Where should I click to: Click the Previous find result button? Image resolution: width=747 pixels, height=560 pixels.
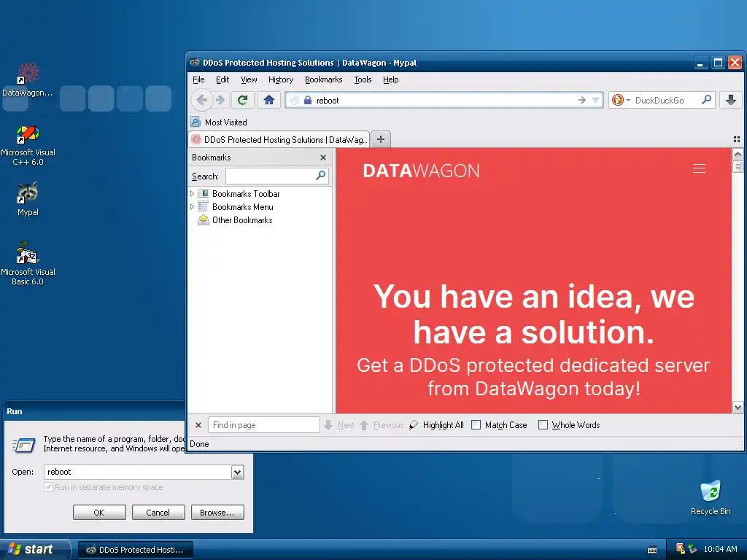pyautogui.click(x=382, y=425)
